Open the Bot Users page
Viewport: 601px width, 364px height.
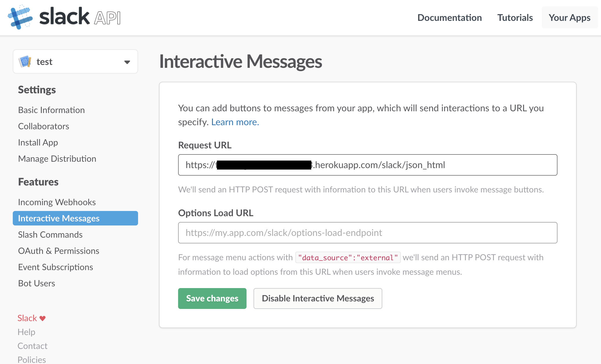click(37, 283)
